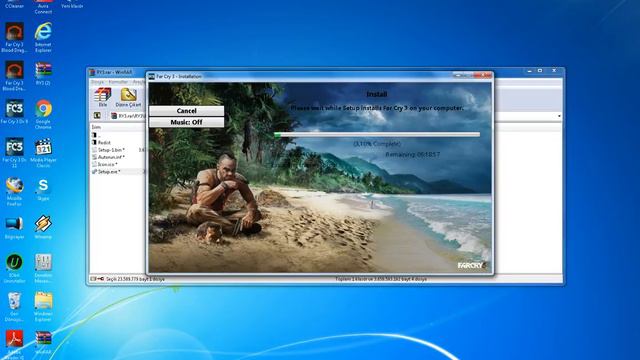The image size is (640, 360).
Task: Open the Dosya menu in WinRAR
Action: point(98,82)
